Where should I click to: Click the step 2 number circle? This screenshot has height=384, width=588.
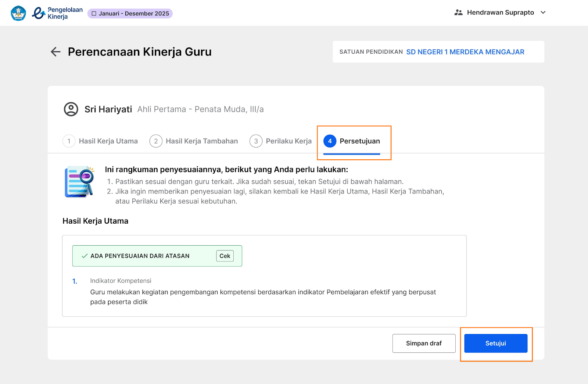pos(156,141)
